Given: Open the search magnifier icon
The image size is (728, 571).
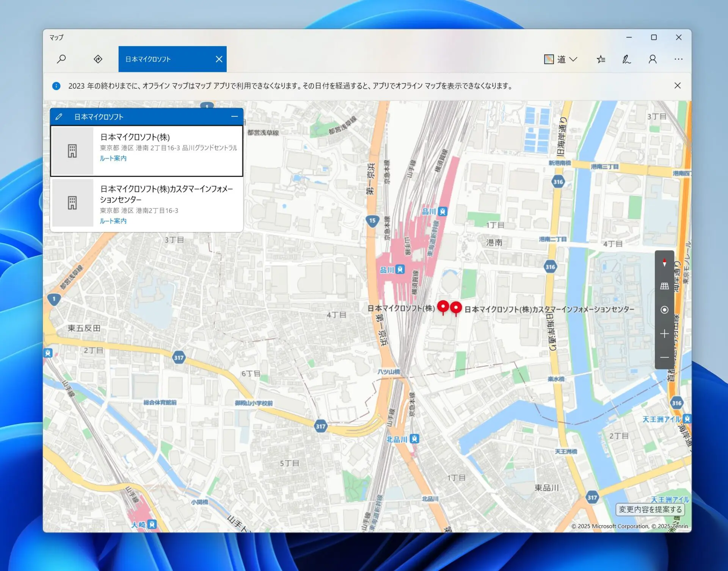Looking at the screenshot, I should [x=61, y=59].
